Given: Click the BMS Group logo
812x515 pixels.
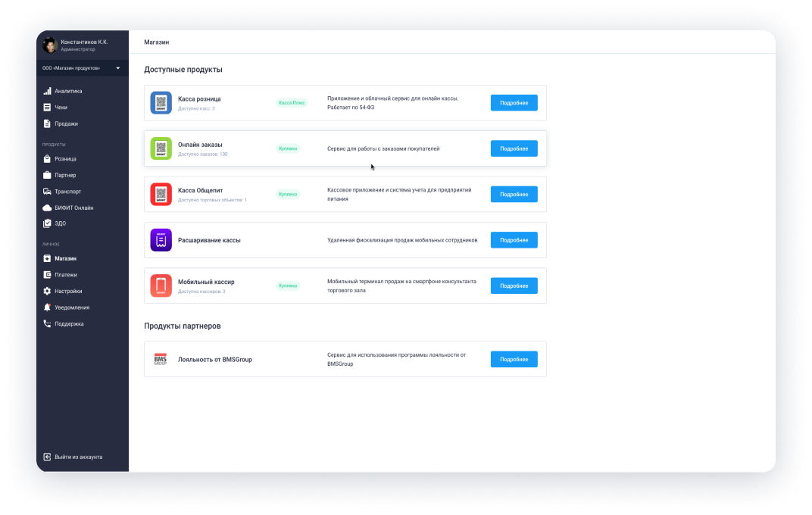Looking at the screenshot, I should coord(161,359).
